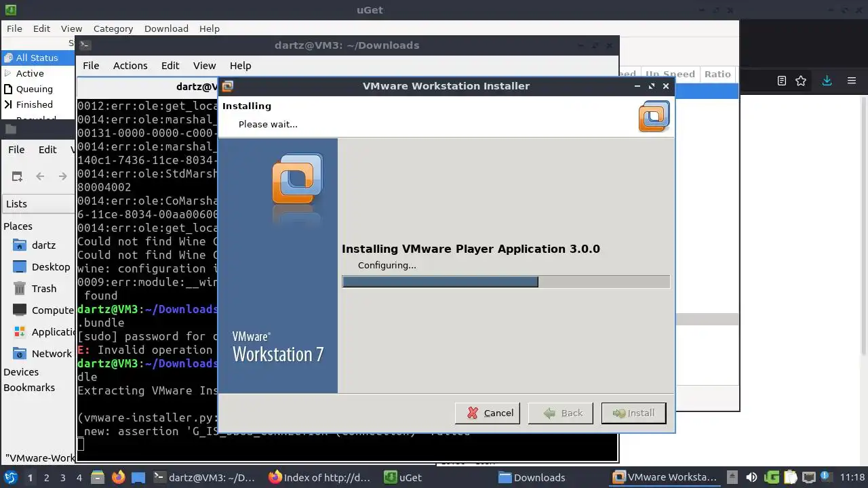This screenshot has width=868, height=488.
Task: Click Cancel in VMware Workstation Installer
Action: coord(488,413)
